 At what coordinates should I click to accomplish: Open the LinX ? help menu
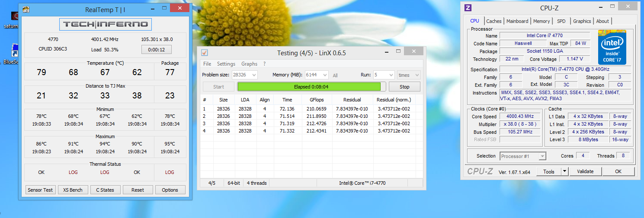[265, 64]
